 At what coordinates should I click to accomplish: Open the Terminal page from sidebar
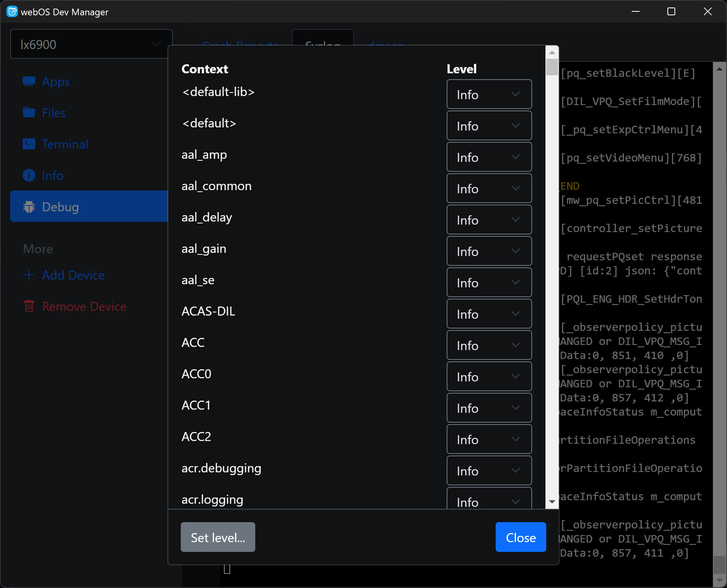65,144
